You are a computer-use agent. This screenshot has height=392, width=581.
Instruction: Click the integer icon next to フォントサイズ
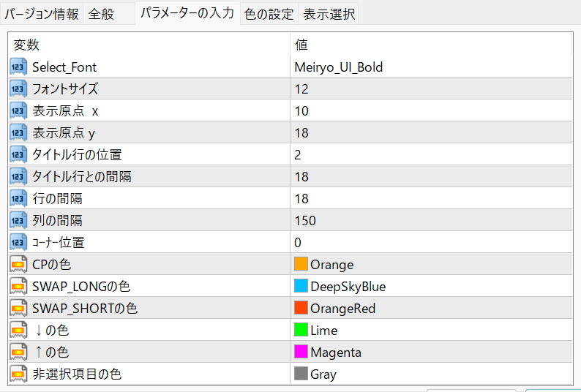(18, 89)
